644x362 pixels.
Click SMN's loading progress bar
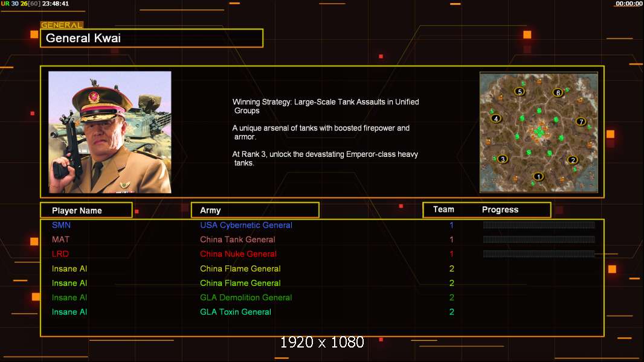coord(539,224)
